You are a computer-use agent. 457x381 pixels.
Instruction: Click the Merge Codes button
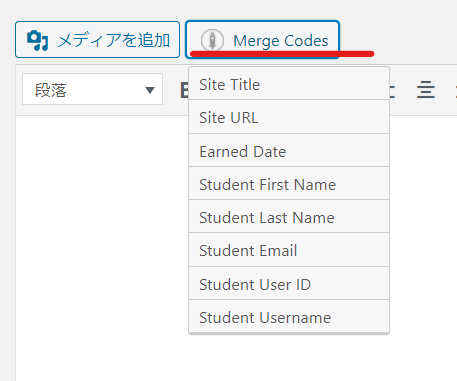tap(262, 40)
